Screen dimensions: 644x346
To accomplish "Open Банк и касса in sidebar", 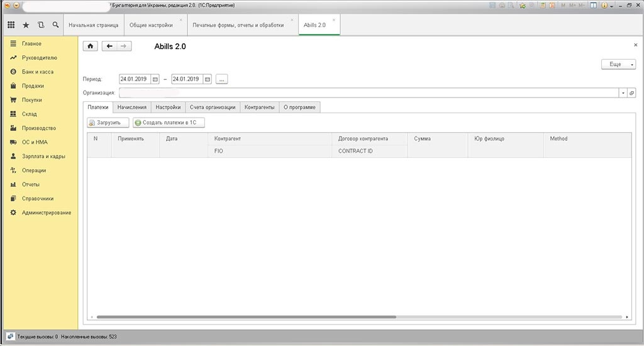I will tap(37, 72).
